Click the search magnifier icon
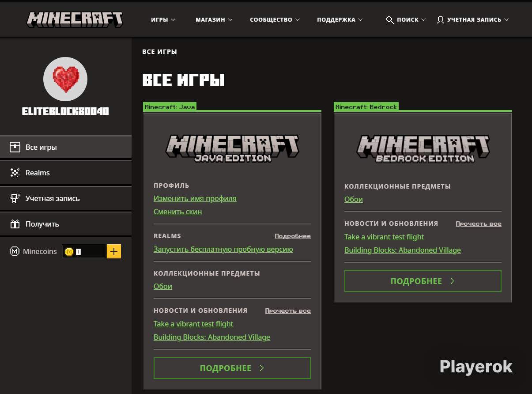 (x=390, y=20)
